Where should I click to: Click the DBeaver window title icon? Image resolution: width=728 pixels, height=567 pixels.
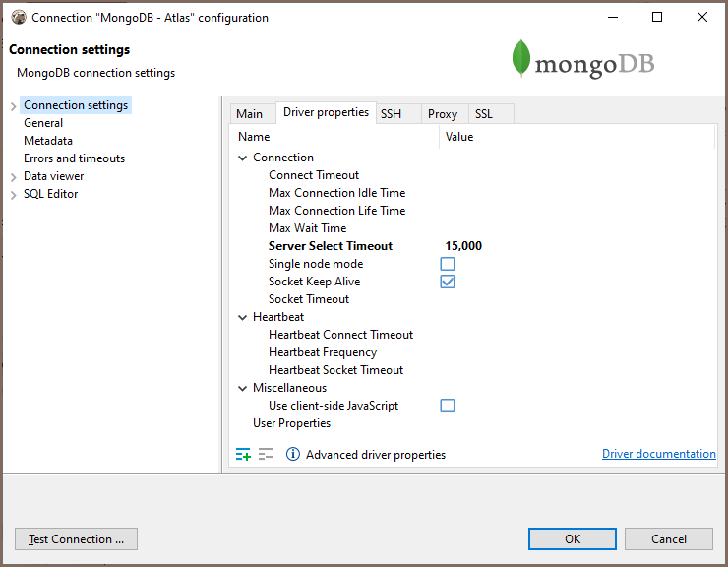point(18,17)
